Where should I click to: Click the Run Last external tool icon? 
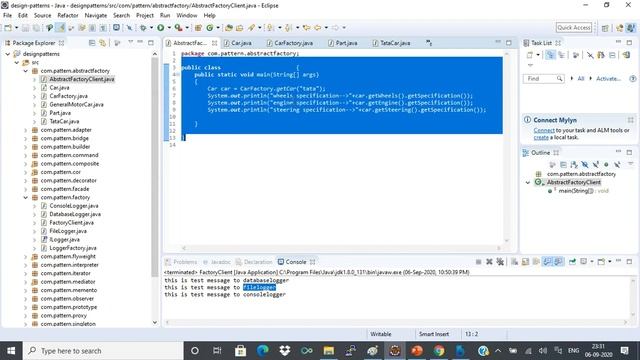[178, 27]
